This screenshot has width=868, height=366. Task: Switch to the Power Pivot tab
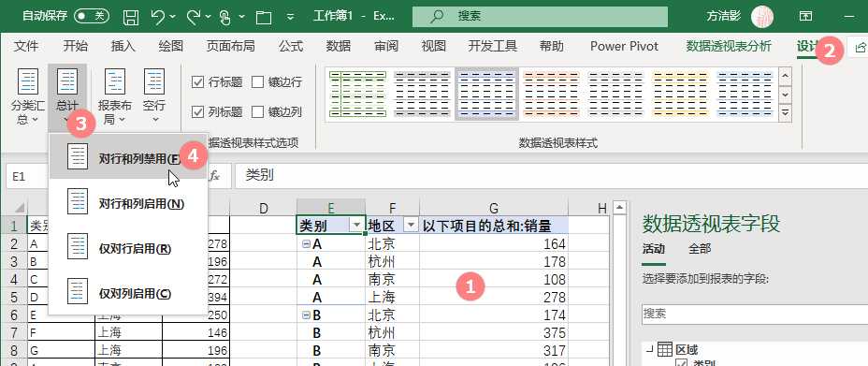click(625, 47)
